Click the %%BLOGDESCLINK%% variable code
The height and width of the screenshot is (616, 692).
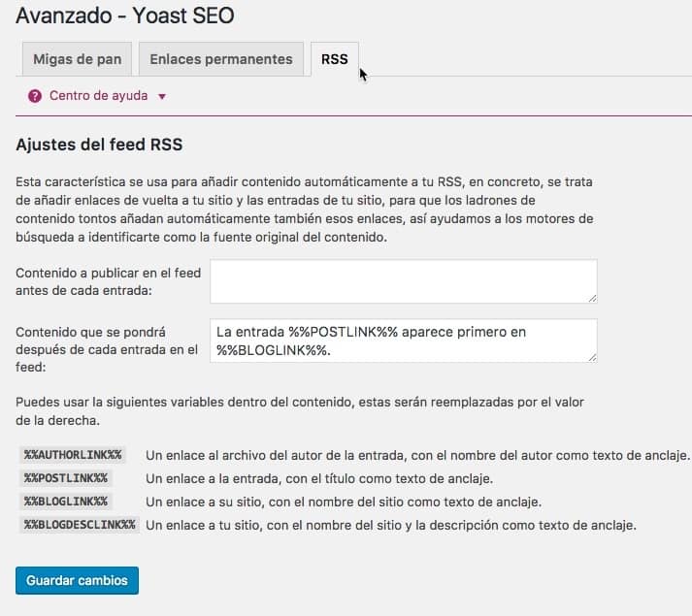tap(80, 525)
